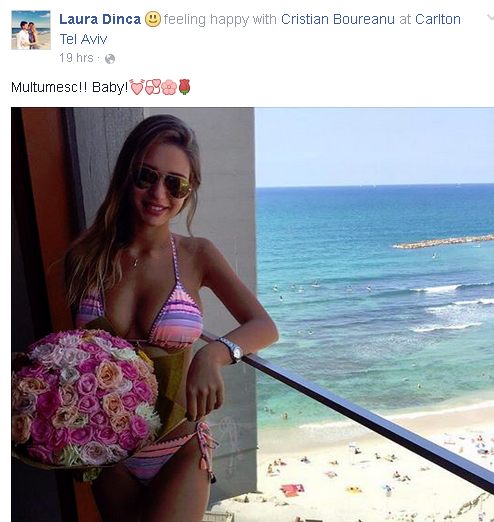
Task: Click the red rose emoji
Action: (x=185, y=87)
